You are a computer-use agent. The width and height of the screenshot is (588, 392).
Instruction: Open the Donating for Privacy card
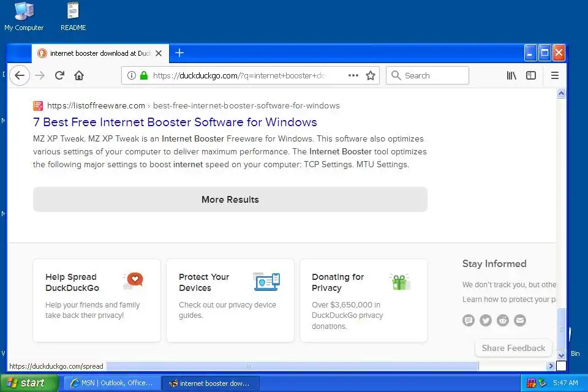[x=364, y=300]
